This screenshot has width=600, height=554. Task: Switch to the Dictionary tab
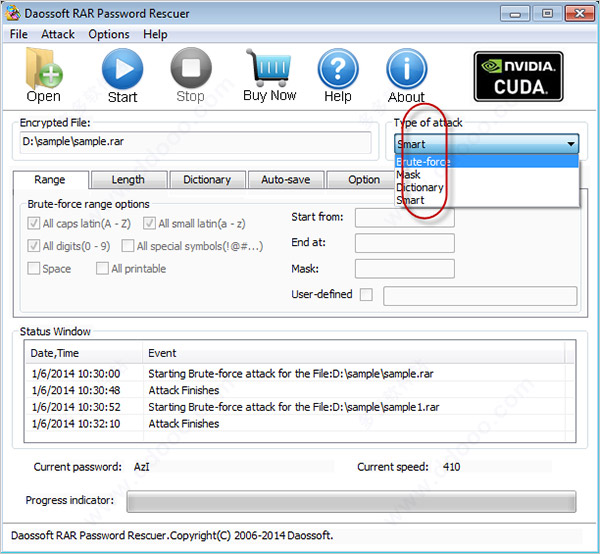[x=207, y=179]
